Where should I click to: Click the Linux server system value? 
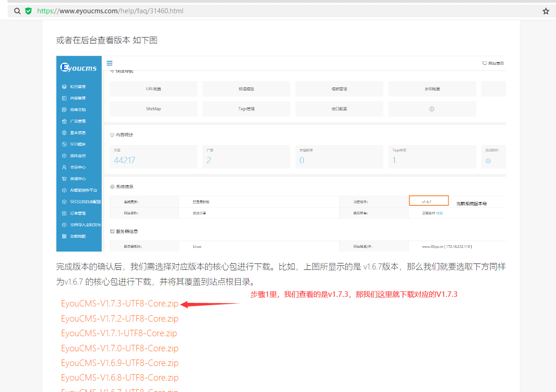point(197,247)
